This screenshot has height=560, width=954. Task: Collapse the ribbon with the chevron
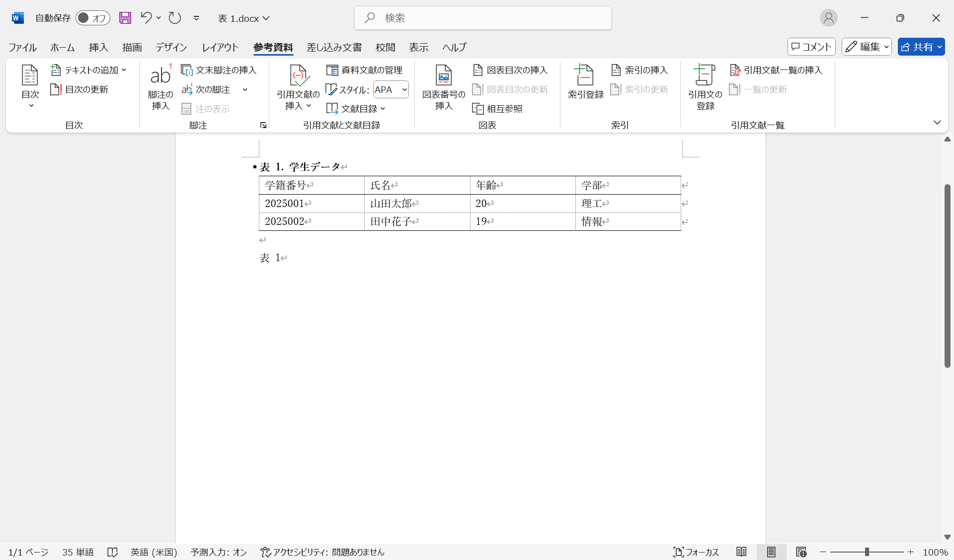point(938,122)
